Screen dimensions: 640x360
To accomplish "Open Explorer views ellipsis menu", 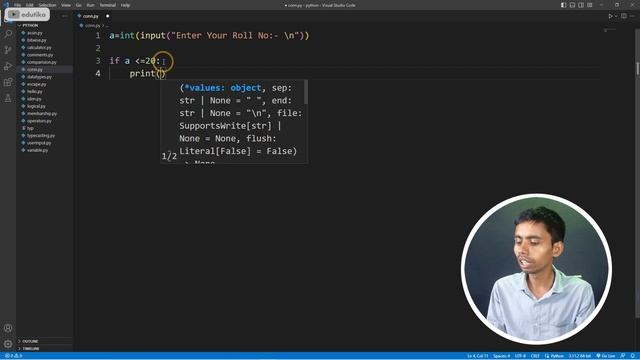I will click(65, 16).
